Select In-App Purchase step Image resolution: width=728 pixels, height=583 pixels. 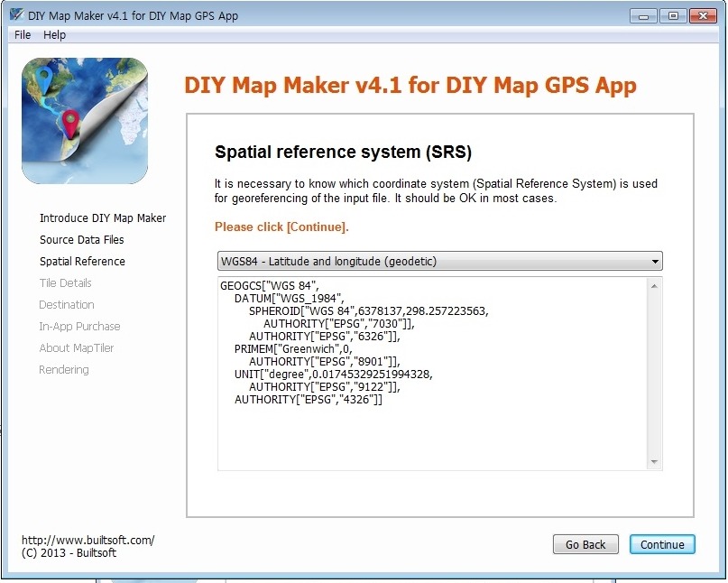coord(79,327)
